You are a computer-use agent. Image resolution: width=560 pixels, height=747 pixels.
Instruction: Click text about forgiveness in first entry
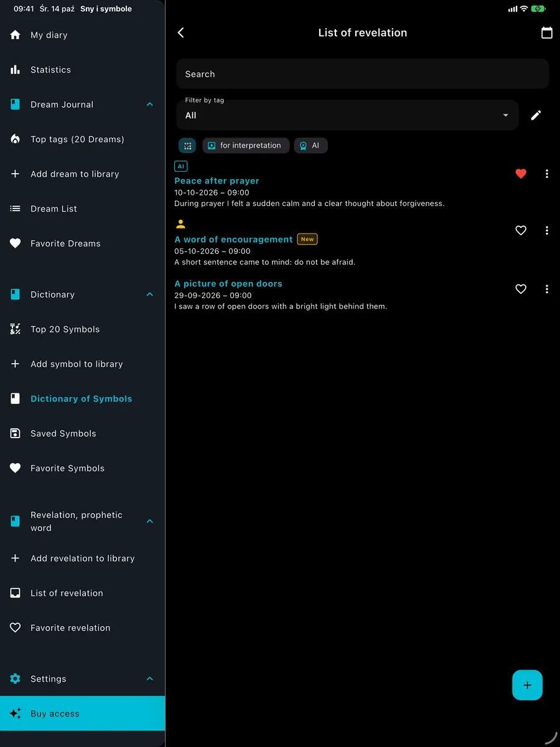click(309, 204)
